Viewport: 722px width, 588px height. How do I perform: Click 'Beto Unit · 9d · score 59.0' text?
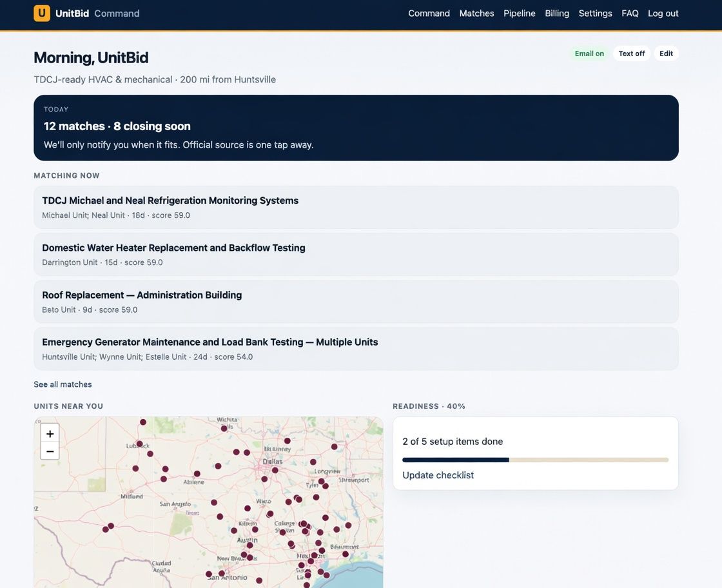pyautogui.click(x=90, y=309)
